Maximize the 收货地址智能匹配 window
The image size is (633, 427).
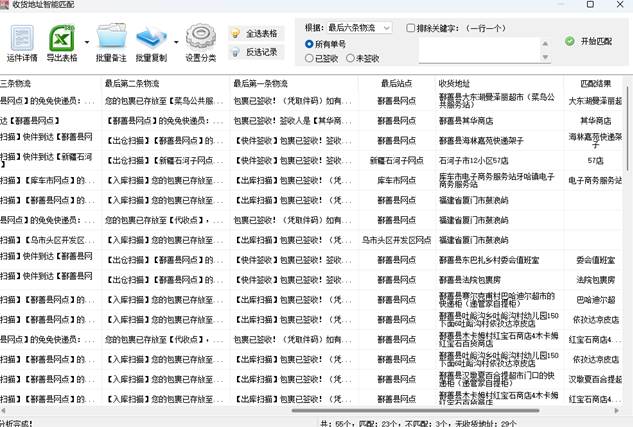590,4
